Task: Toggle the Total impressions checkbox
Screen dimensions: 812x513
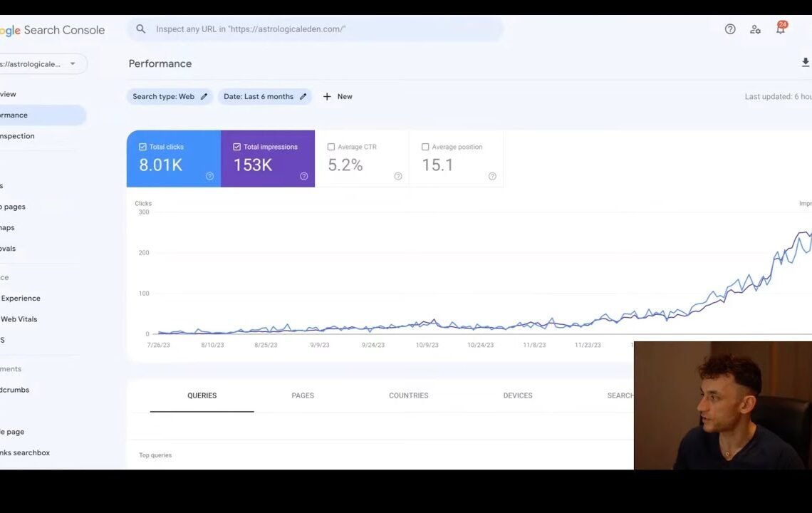Action: 236,147
